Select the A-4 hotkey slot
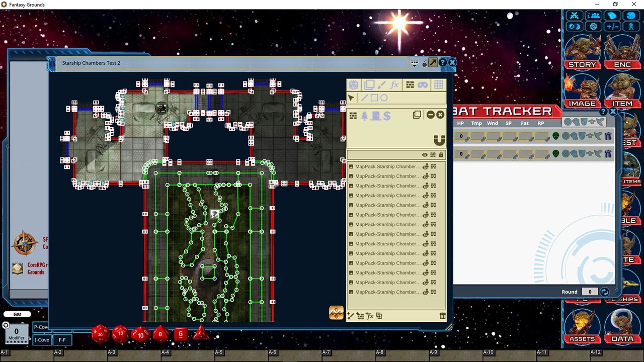Image resolution: width=644 pixels, height=362 pixels. point(188,355)
